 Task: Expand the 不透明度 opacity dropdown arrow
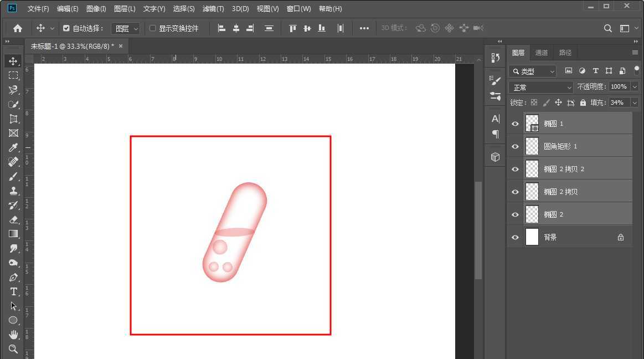635,87
